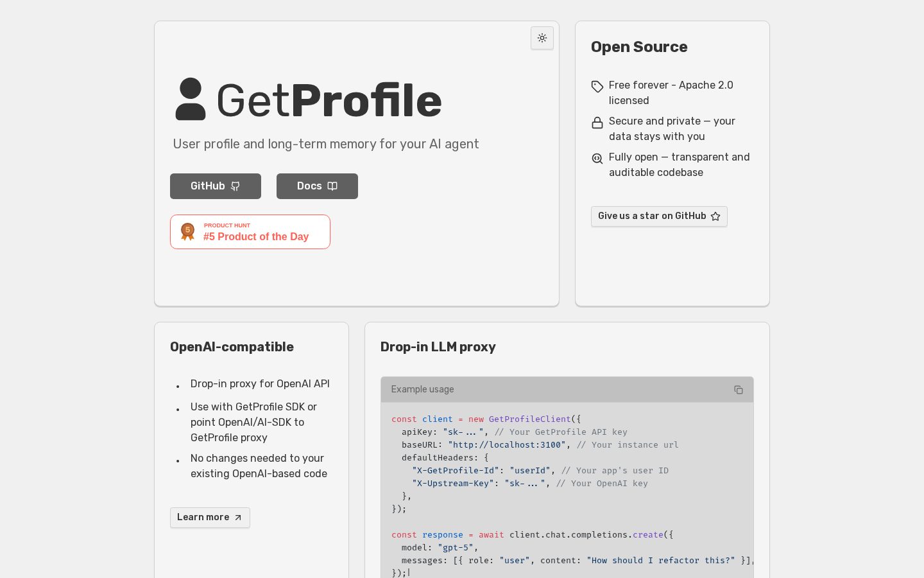Toggle the light/dark theme sun button
Image resolution: width=924 pixels, height=578 pixels.
tap(542, 38)
